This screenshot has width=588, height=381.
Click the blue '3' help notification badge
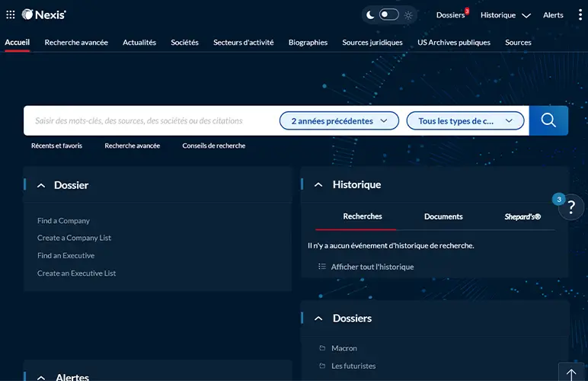pyautogui.click(x=559, y=199)
